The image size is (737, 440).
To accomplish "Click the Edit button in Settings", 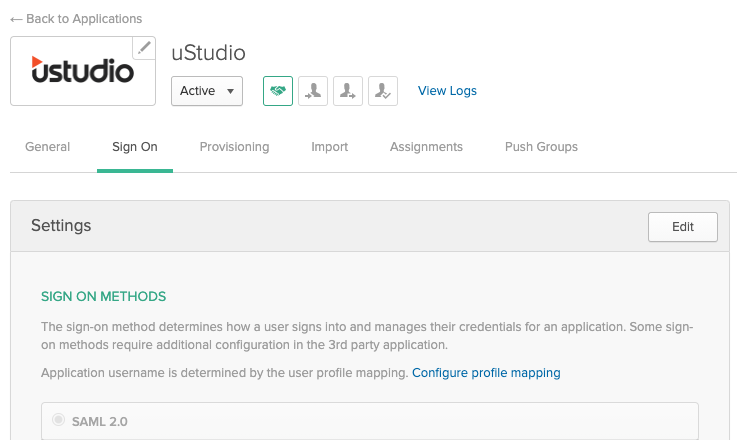I will point(682,227).
